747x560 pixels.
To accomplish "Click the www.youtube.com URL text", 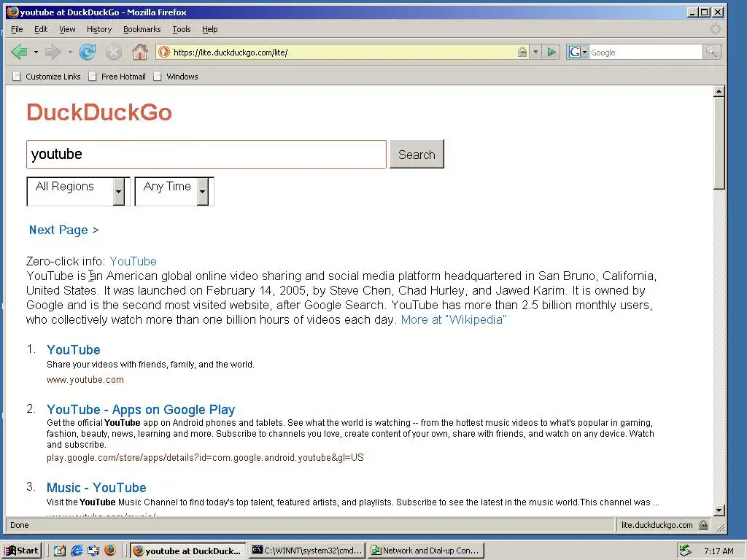I will (x=85, y=379).
